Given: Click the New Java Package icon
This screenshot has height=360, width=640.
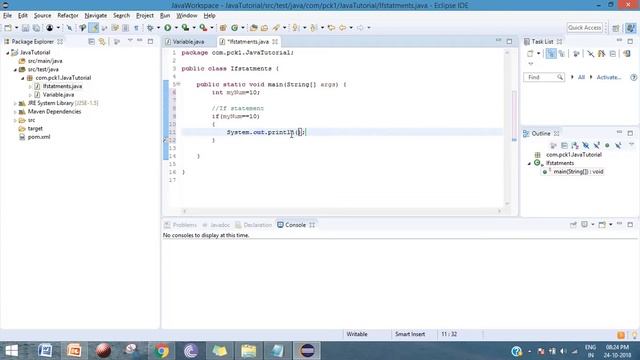Looking at the screenshot, I should 223,28.
